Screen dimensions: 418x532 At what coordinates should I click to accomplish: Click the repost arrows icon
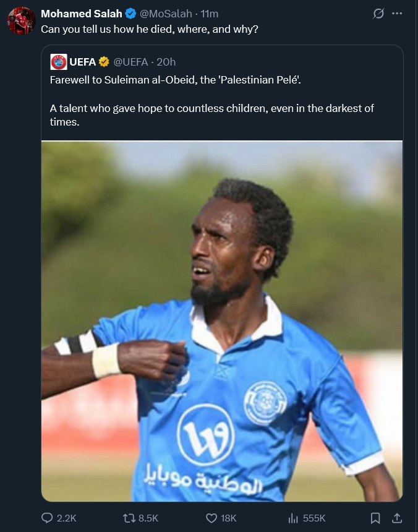pyautogui.click(x=129, y=518)
